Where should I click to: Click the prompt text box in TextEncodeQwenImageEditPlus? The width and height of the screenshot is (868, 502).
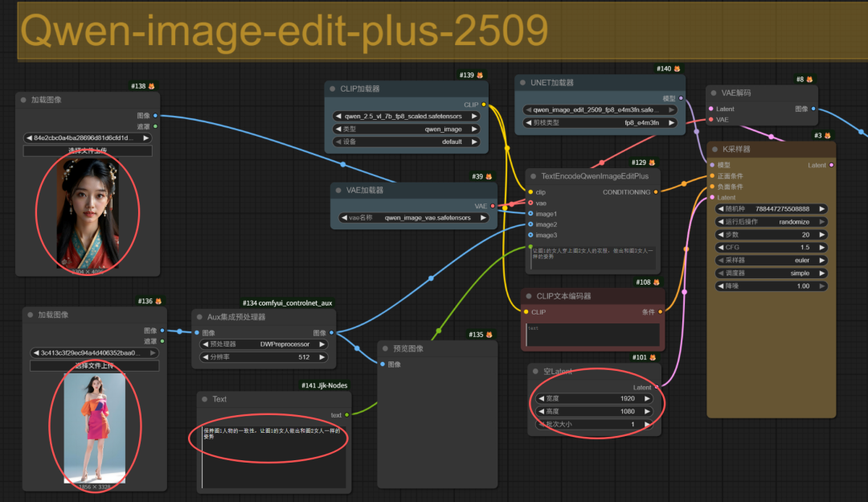[592, 257]
